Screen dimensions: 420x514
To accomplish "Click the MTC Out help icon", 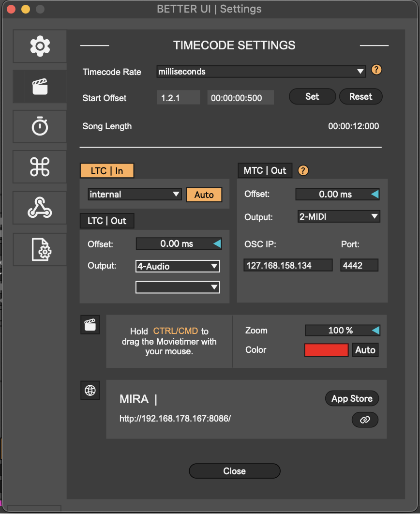I will tap(303, 170).
